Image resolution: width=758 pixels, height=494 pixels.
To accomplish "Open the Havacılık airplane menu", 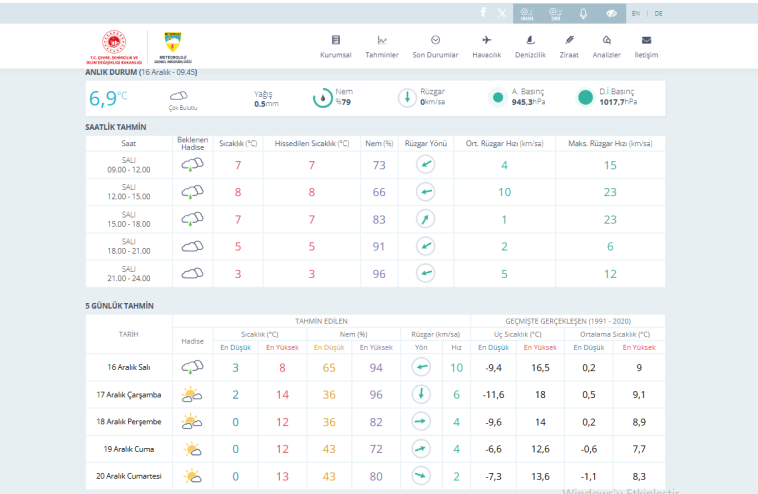I will coord(486,46).
